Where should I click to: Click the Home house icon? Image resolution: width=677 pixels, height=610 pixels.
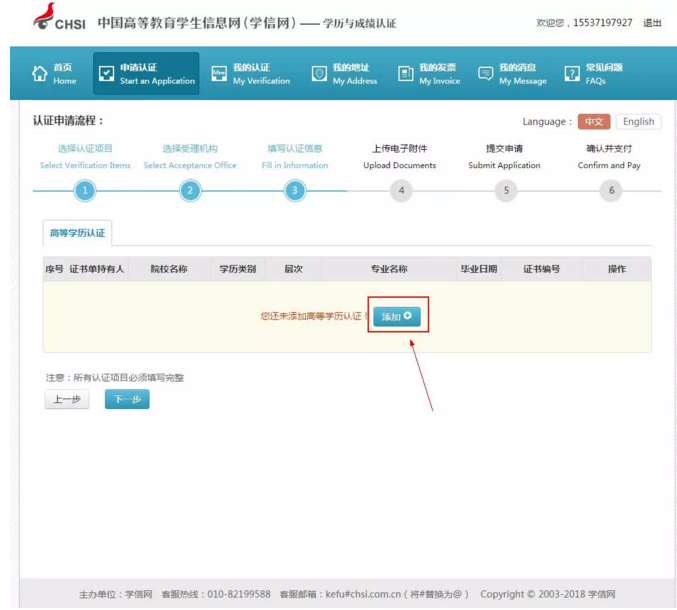pos(40,74)
